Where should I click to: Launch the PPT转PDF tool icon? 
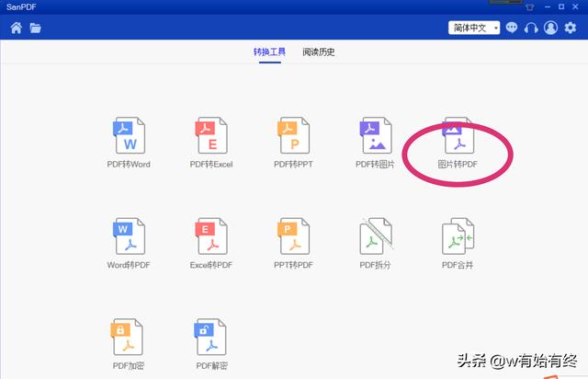pos(294,236)
